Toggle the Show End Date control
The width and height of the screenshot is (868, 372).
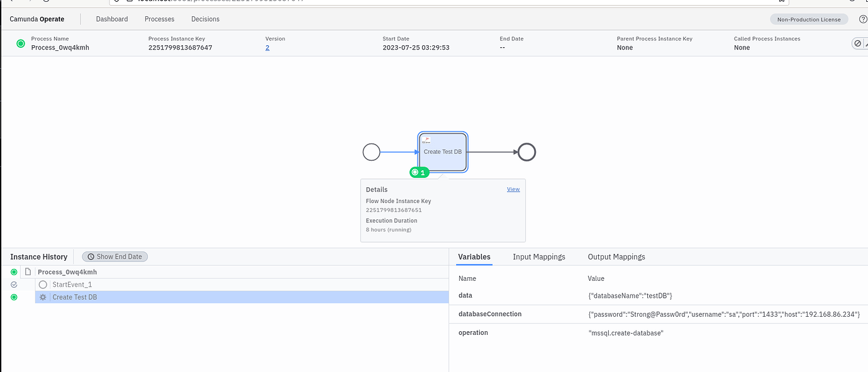[114, 256]
